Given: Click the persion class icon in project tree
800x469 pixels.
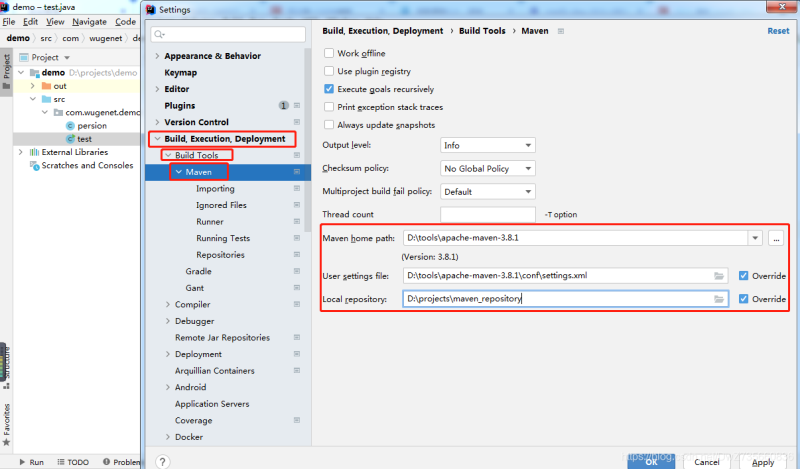Looking at the screenshot, I should pos(70,126).
